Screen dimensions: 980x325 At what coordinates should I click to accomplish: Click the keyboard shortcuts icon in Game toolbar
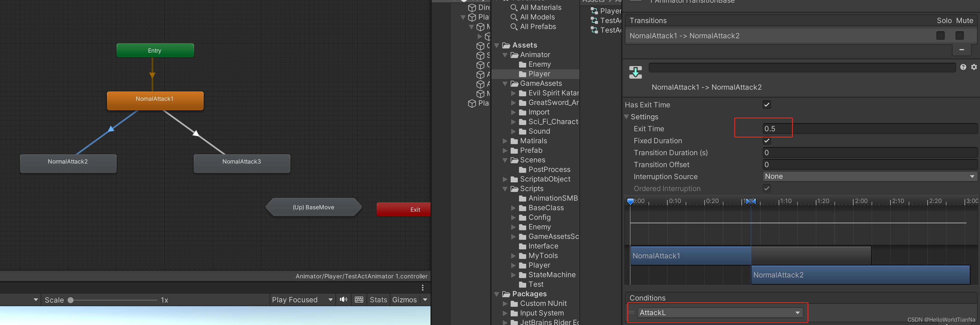coord(359,300)
